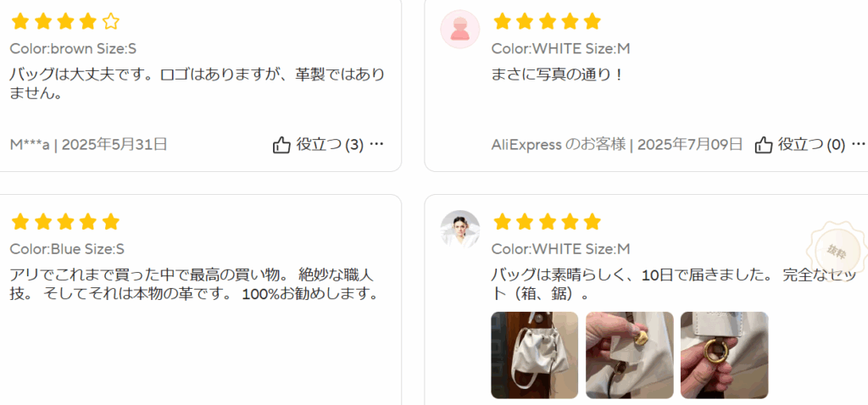Image resolution: width=868 pixels, height=405 pixels.
Task: Click five-star rating on Blue Size:S review
Action: pyautogui.click(x=65, y=222)
